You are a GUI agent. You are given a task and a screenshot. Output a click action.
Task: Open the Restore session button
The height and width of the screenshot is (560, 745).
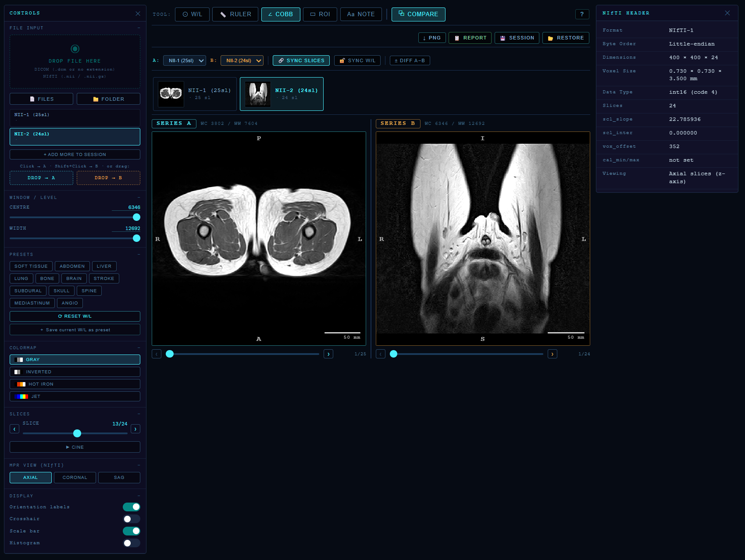(565, 38)
